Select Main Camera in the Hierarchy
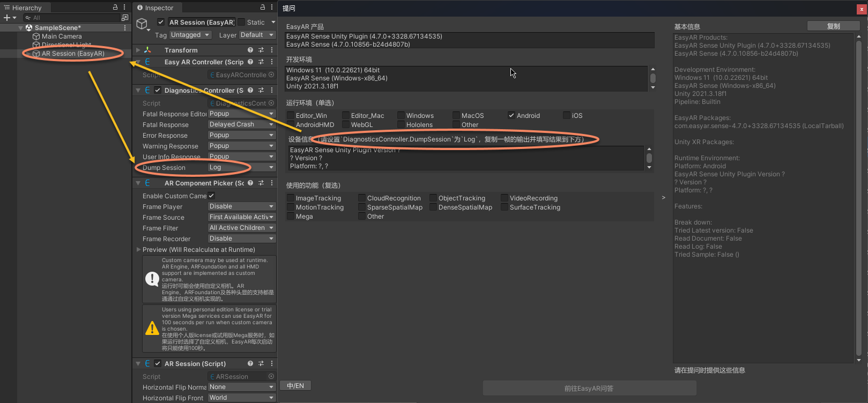The width and height of the screenshot is (868, 403). tap(62, 36)
